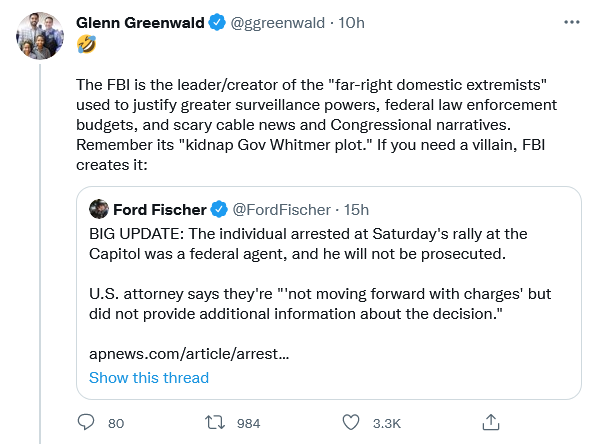Click the @ggreenwald handle
Screen dimensions: 598x444
click(278, 23)
